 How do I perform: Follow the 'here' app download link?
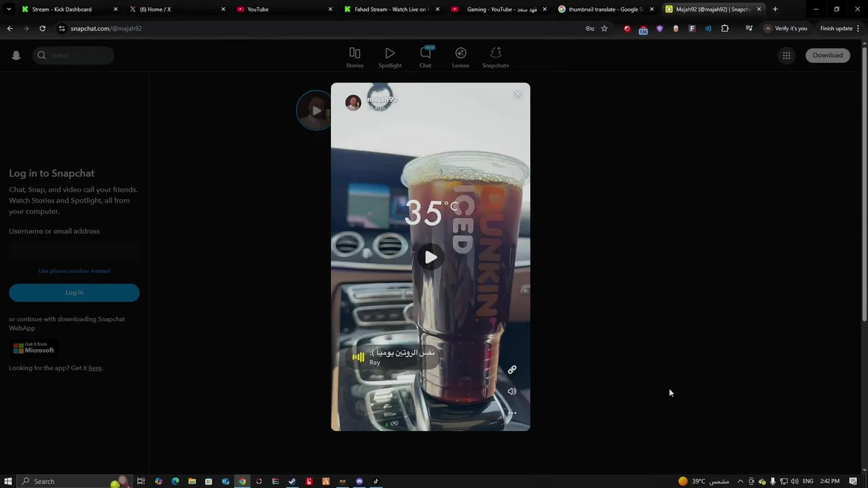95,368
